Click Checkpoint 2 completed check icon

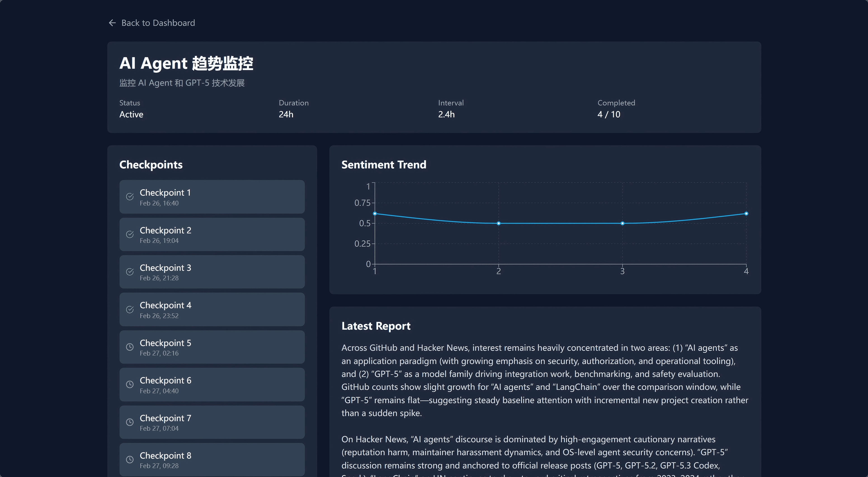point(130,235)
